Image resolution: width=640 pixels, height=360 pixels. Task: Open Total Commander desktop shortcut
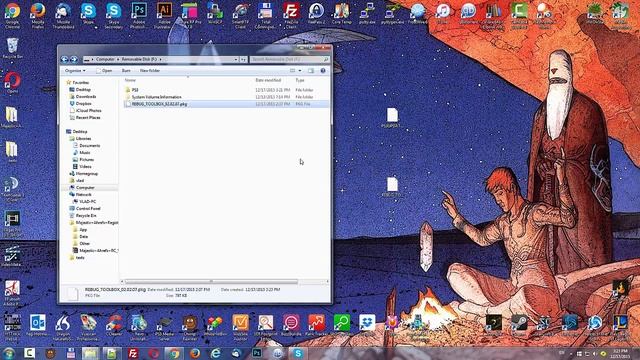(x=265, y=15)
